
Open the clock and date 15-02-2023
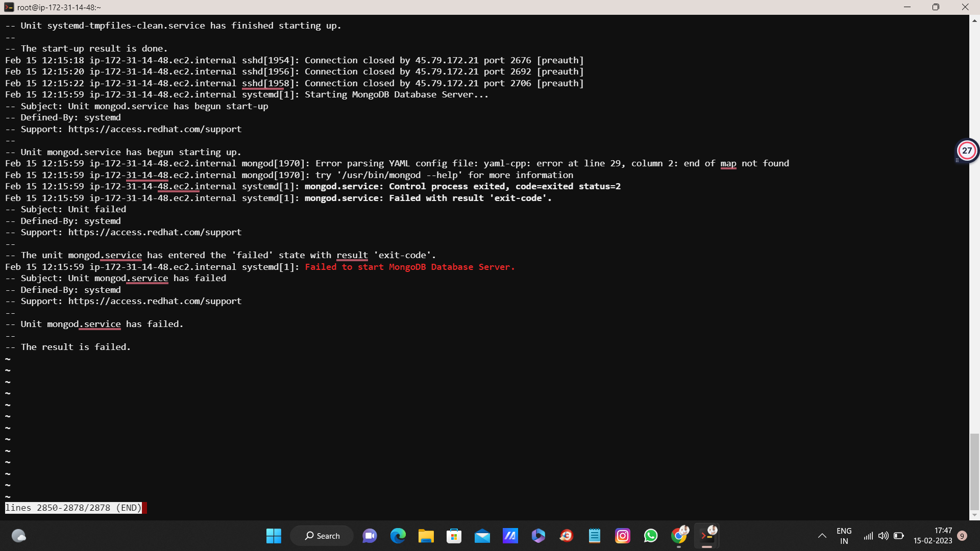pos(933,536)
